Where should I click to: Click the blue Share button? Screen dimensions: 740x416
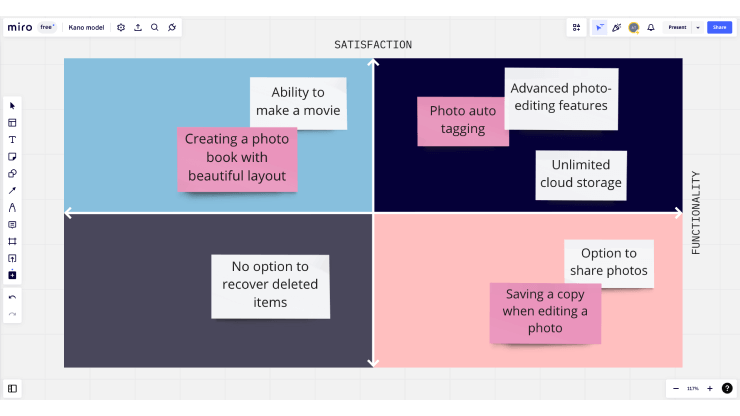pos(719,27)
